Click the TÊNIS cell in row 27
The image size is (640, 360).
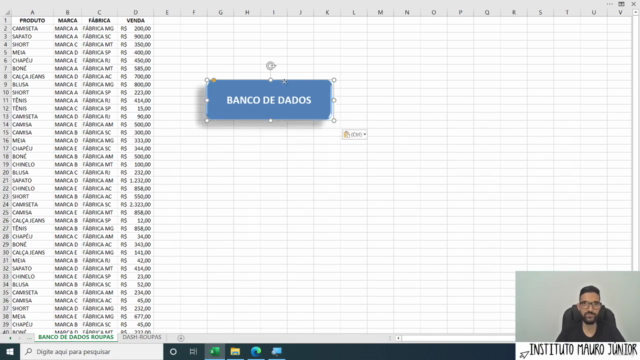coord(33,229)
